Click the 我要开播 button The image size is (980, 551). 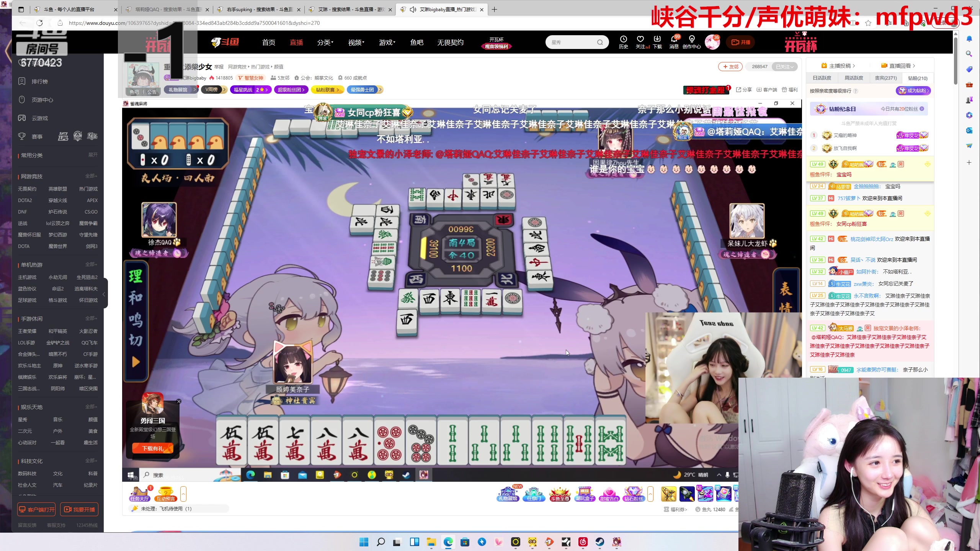(x=79, y=509)
